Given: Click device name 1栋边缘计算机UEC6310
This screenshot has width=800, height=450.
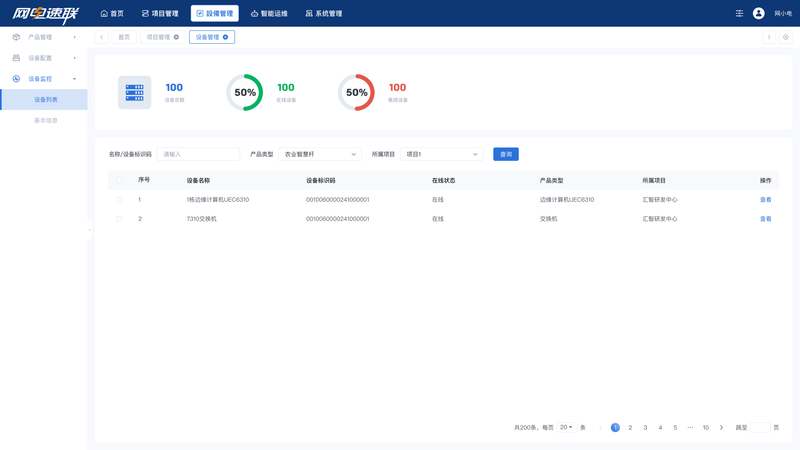Looking at the screenshot, I should click(x=218, y=200).
